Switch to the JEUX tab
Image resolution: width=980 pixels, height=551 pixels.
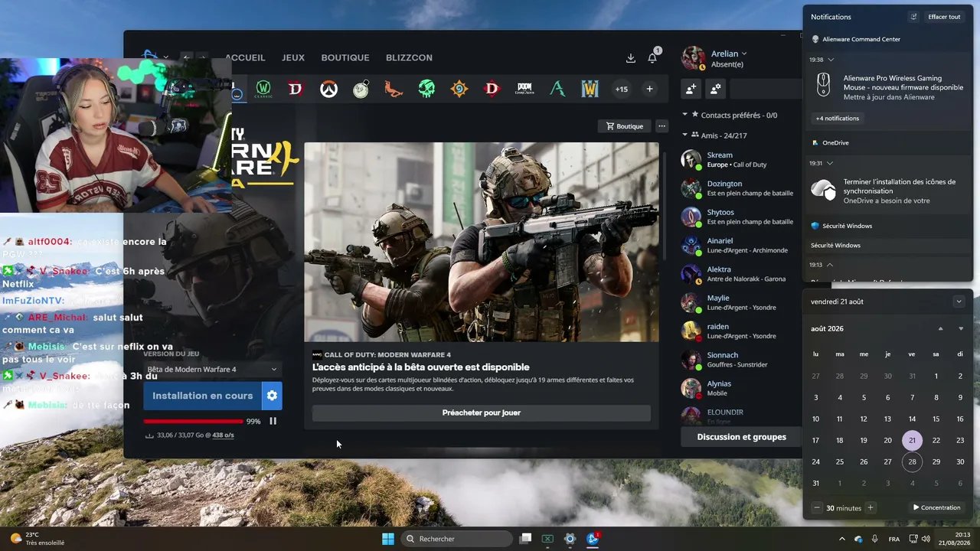pyautogui.click(x=293, y=57)
